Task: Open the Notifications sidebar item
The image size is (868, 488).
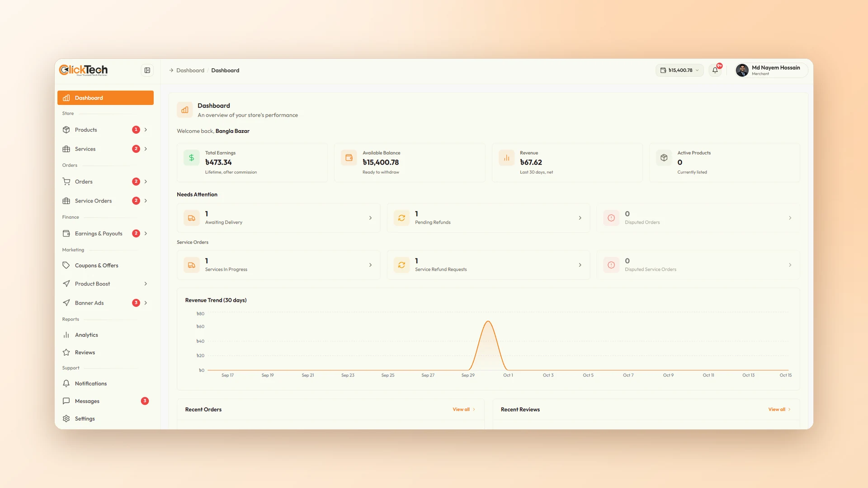Action: point(105,384)
